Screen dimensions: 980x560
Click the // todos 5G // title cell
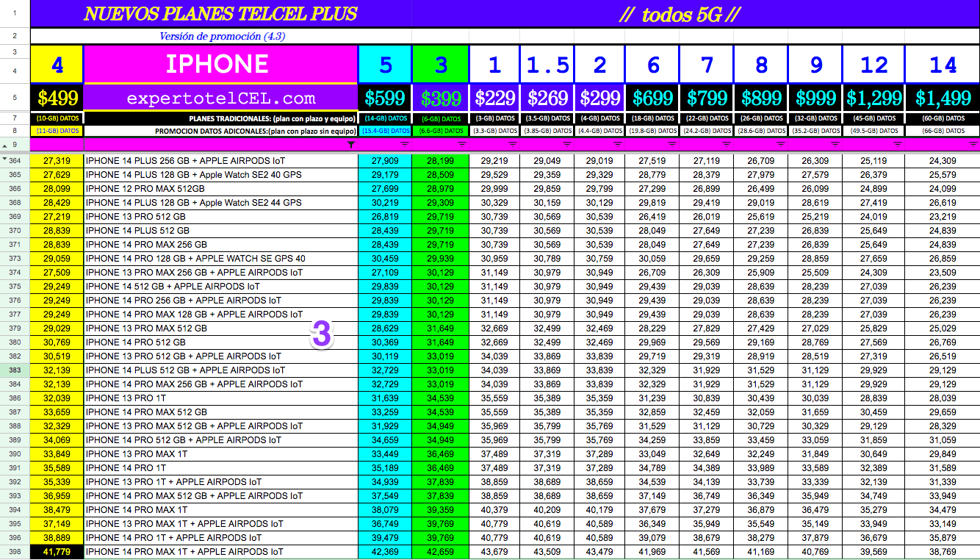(x=696, y=13)
